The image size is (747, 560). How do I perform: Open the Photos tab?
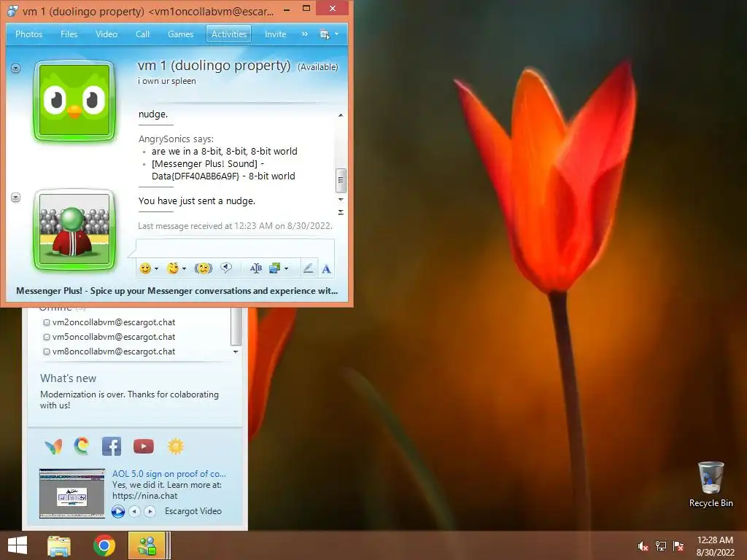click(x=29, y=34)
